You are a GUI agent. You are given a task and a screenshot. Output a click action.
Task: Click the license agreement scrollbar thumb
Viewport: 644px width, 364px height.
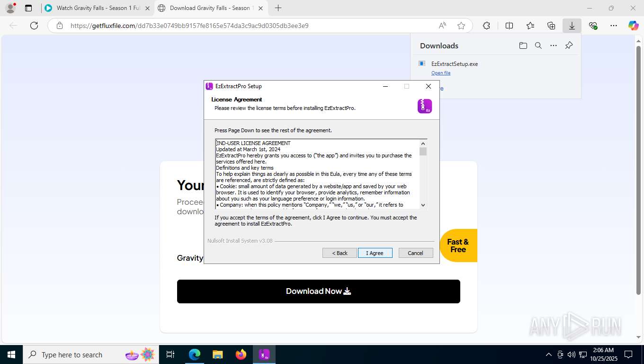tap(423, 152)
